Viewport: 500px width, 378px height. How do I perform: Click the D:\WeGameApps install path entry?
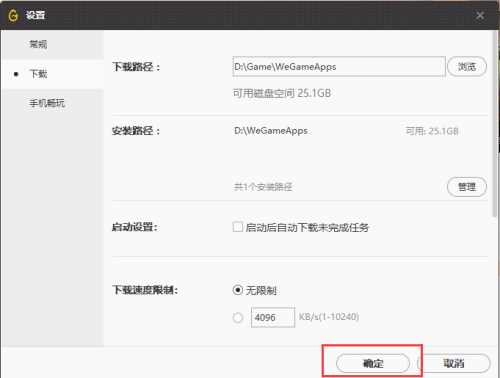tap(271, 131)
